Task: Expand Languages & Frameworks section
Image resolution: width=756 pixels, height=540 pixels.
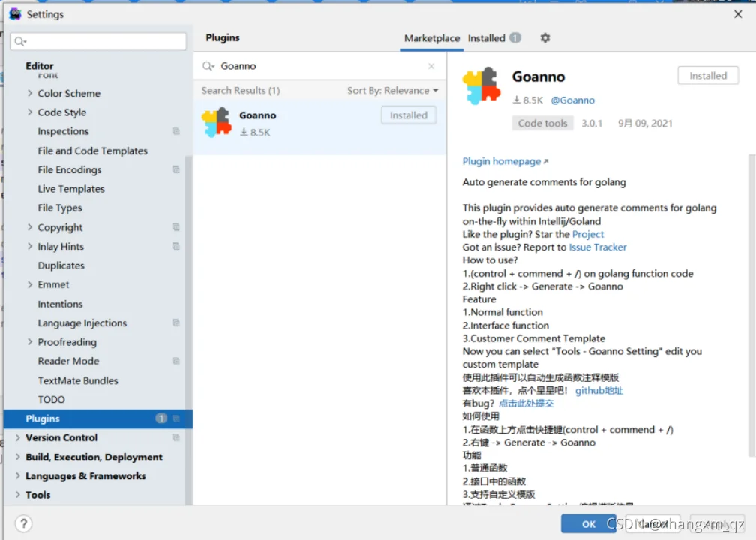Action: (18, 475)
